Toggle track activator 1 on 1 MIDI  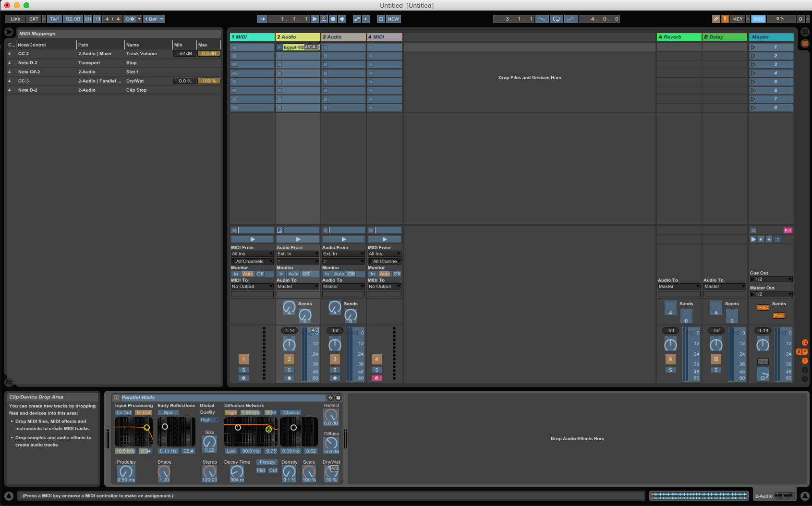(243, 359)
